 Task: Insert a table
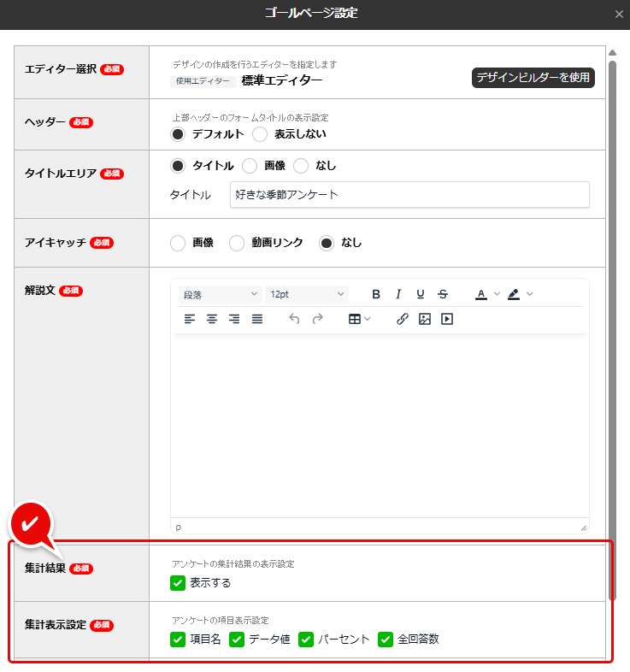[x=355, y=319]
